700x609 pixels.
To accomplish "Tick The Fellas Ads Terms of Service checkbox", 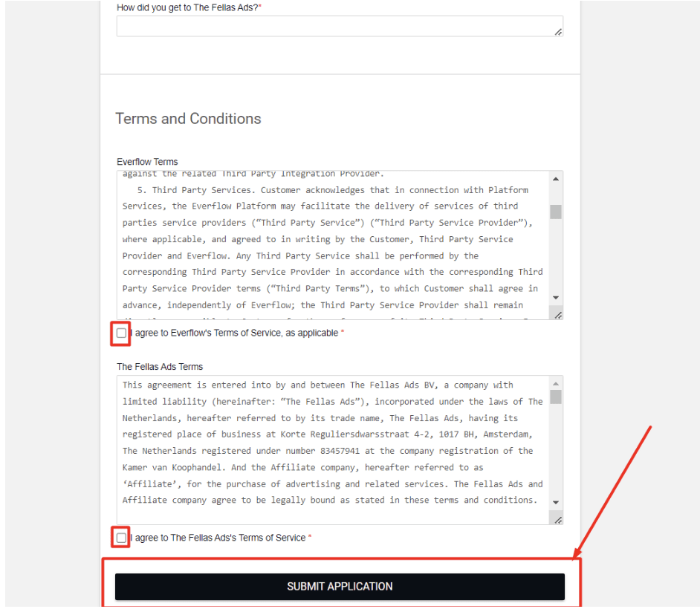I will click(x=121, y=538).
